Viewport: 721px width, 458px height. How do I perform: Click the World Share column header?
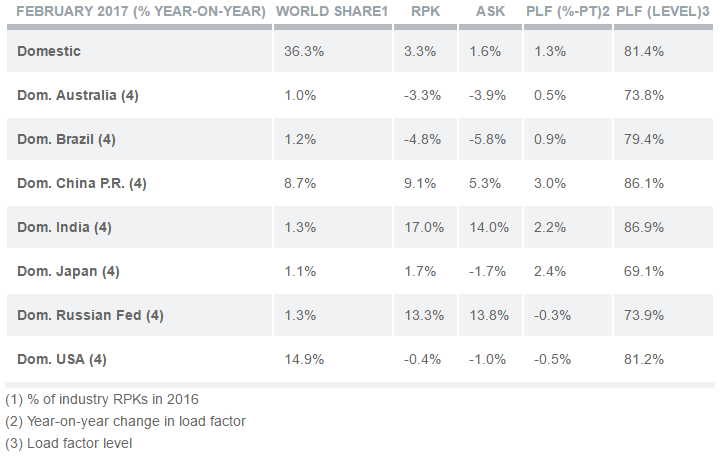pos(331,12)
